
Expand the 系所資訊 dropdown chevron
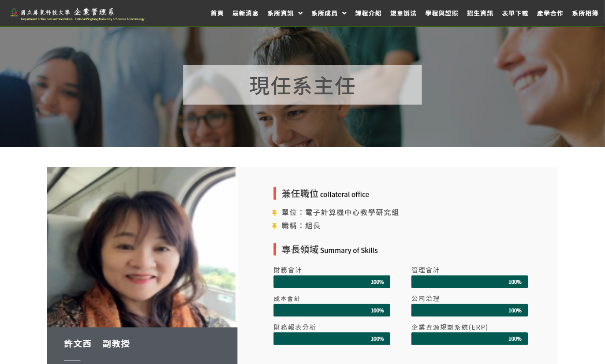[300, 13]
